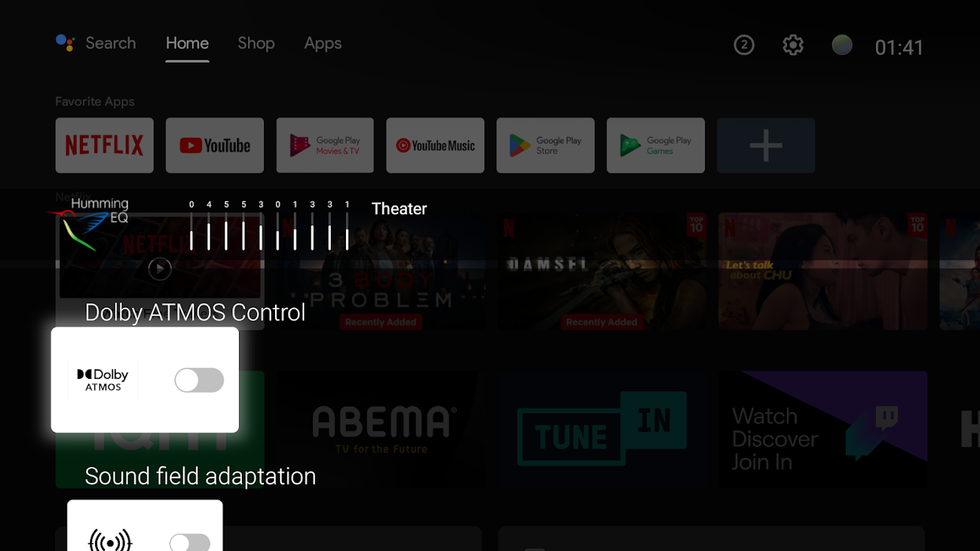This screenshot has width=980, height=551.
Task: Click the Theater EQ preset label
Action: point(400,209)
